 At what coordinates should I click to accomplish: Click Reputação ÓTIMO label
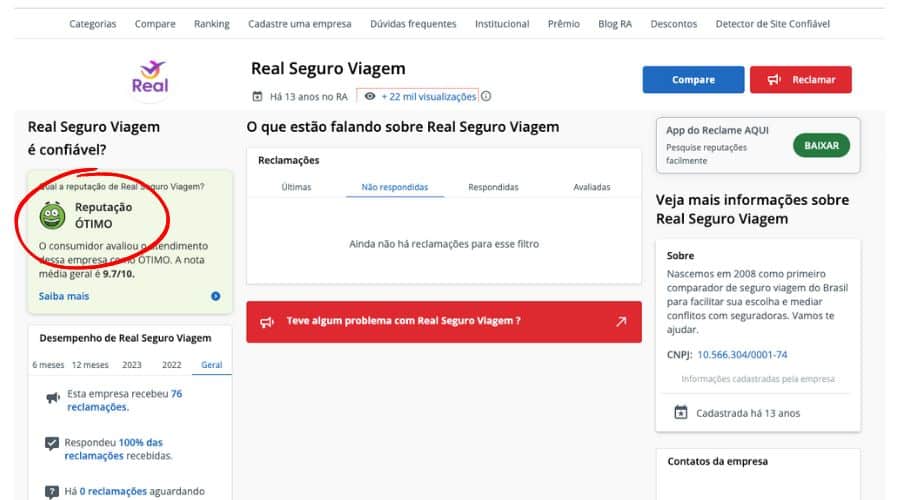click(103, 215)
